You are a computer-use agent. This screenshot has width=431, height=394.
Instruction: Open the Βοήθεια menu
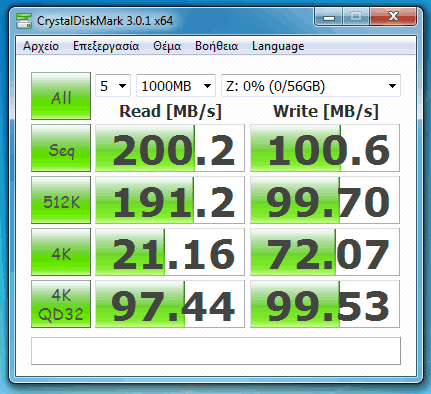pyautogui.click(x=217, y=46)
